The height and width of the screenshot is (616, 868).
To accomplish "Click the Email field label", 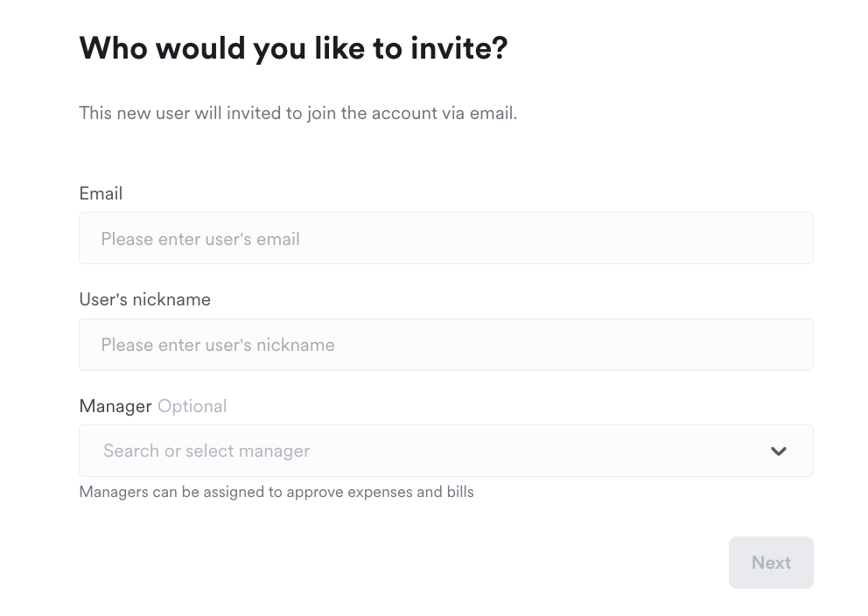I will coord(101,193).
